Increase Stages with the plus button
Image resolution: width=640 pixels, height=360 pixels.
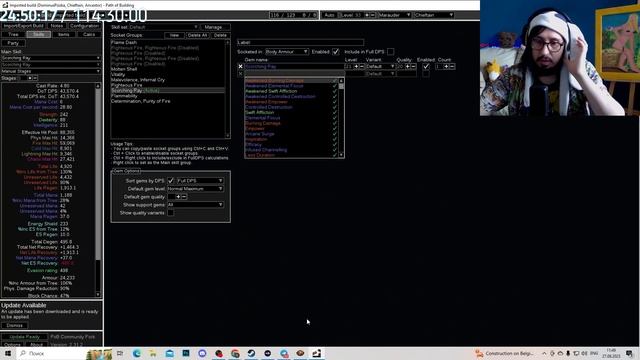tap(29, 78)
